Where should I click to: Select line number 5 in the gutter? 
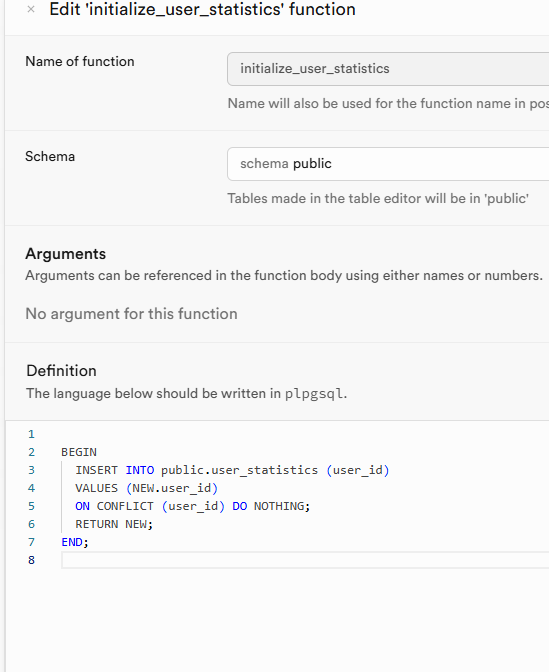click(x=31, y=506)
